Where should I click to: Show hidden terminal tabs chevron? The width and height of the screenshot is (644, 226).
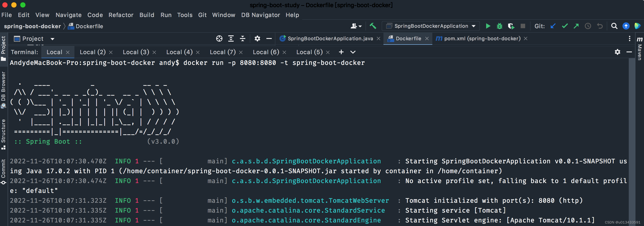pyautogui.click(x=353, y=52)
